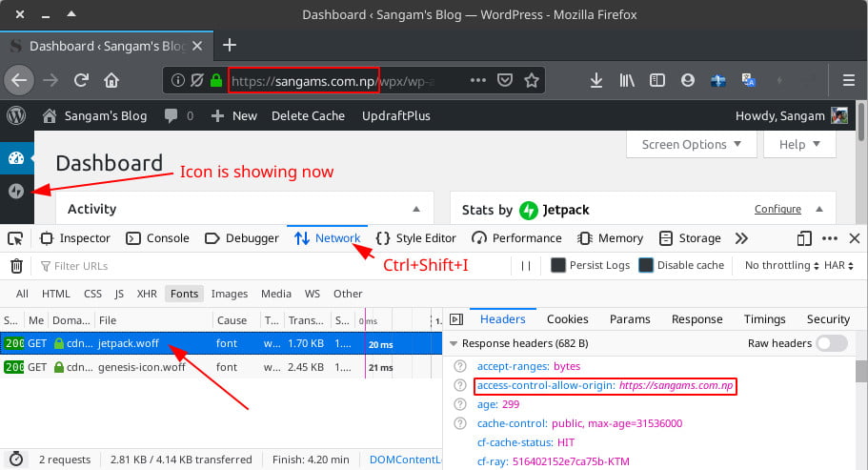Viewport: 868px width, 470px height.
Task: Collapse the Stats by Jetpack widget
Action: (x=819, y=209)
